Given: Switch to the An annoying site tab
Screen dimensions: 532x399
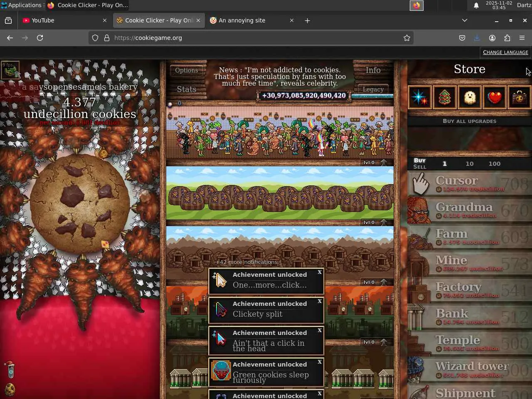Looking at the screenshot, I should (252, 20).
